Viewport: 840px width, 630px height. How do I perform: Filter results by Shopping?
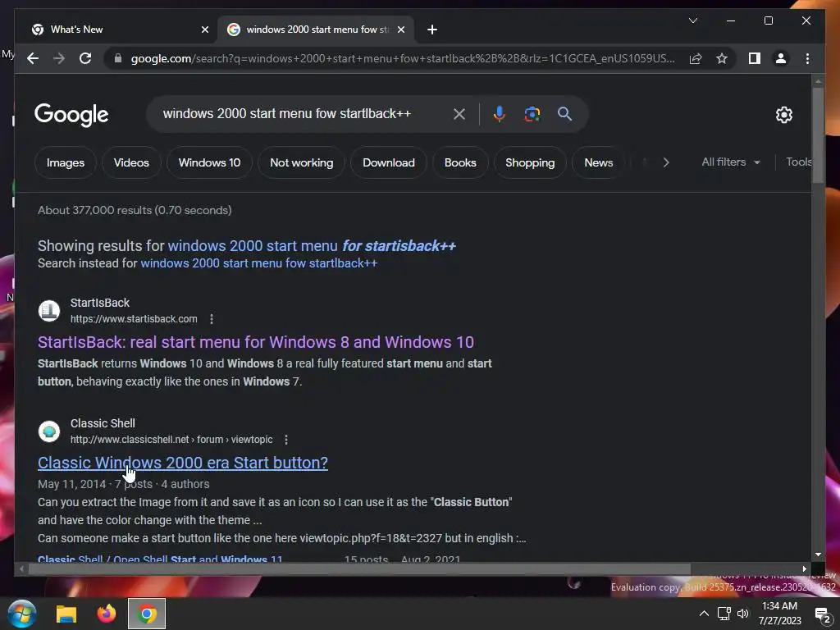(530, 162)
